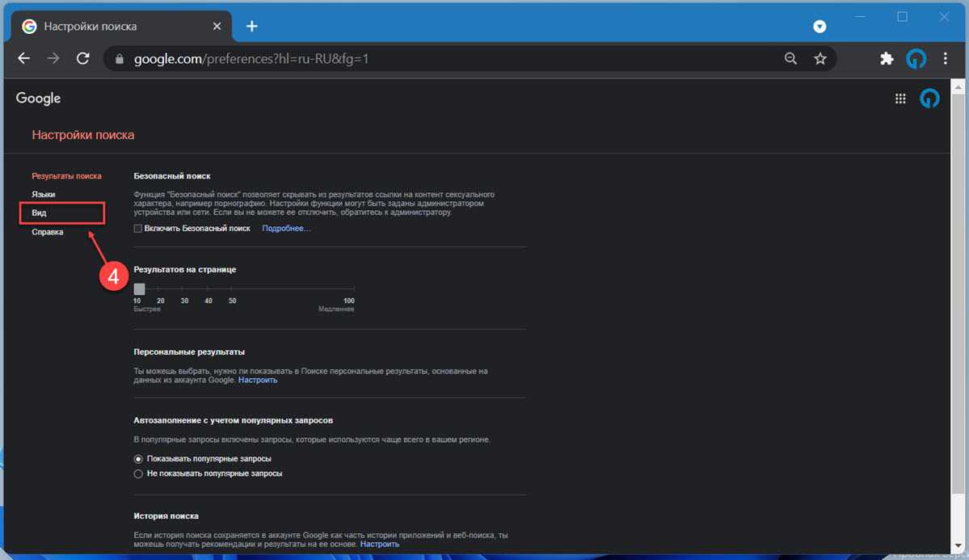Click the address bar URL field
This screenshot has width=969, height=560.
(444, 59)
